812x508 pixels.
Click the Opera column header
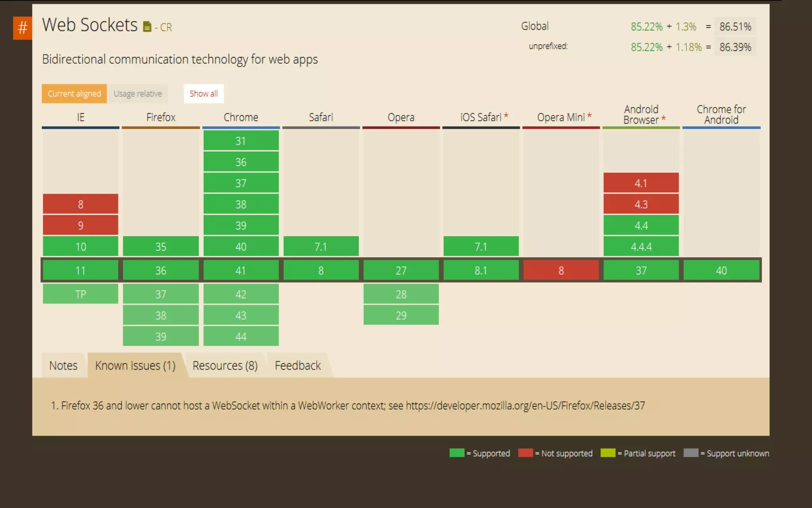(401, 117)
